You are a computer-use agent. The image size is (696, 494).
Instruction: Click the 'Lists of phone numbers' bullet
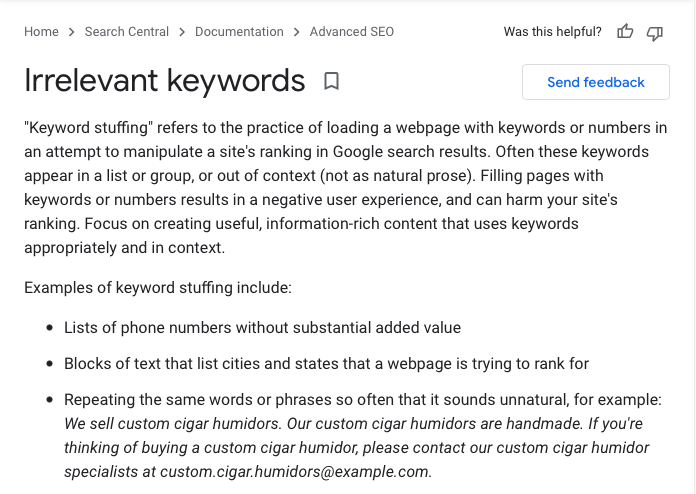(x=262, y=328)
